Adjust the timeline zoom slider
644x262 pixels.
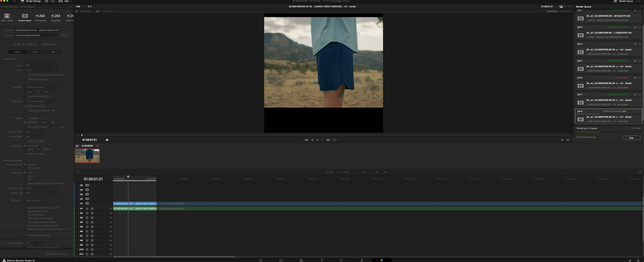pyautogui.click(x=377, y=172)
